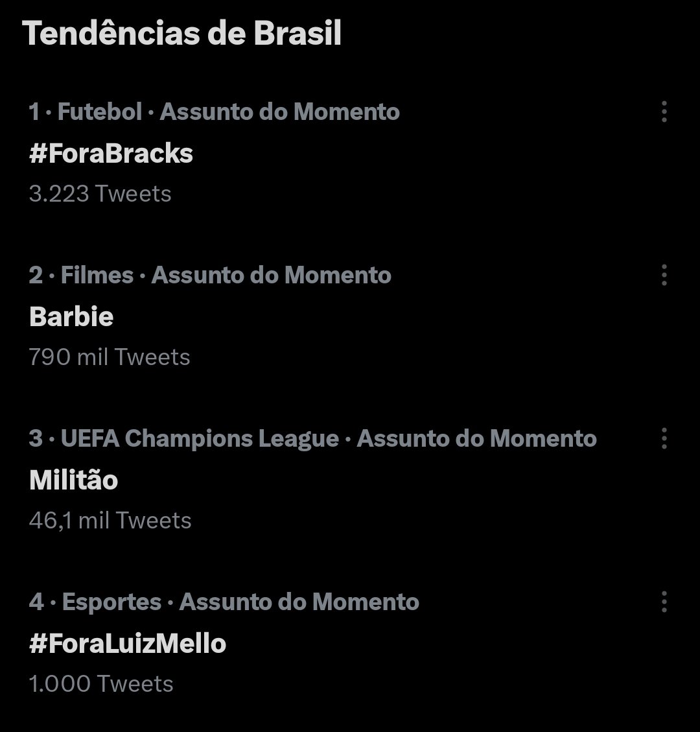This screenshot has height=732, width=700.
Task: Click Assunto do Momento beside Filmes
Action: coord(271,276)
